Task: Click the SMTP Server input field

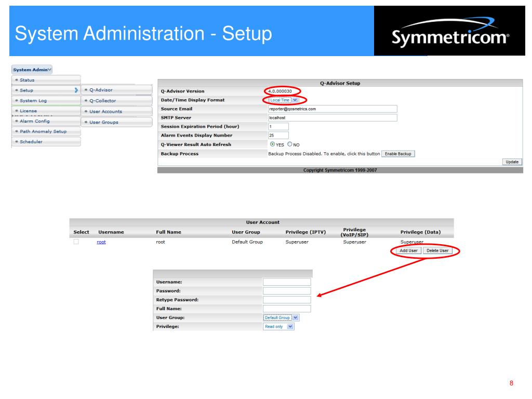Action: tap(332, 118)
